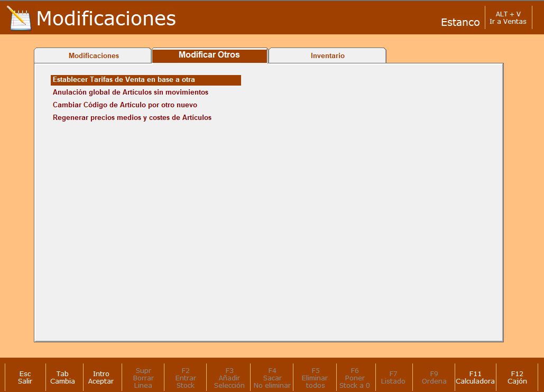Click the Esc Salir button

pos(25,377)
